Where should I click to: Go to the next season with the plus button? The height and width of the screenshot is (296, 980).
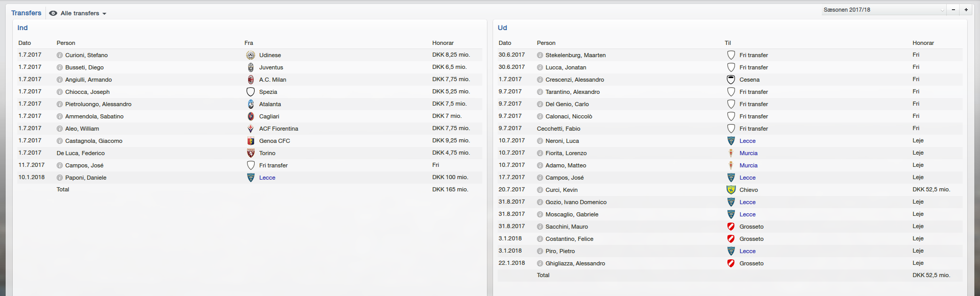pos(966,10)
